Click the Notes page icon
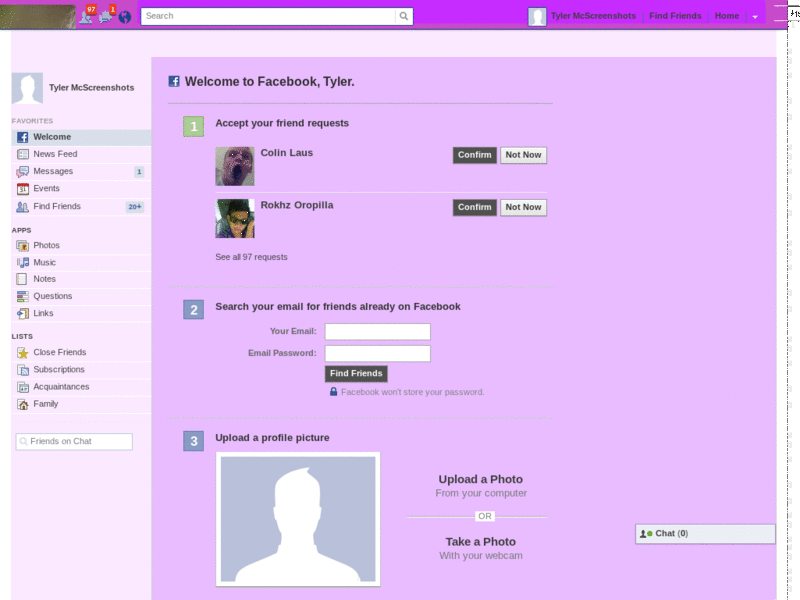 [21, 279]
